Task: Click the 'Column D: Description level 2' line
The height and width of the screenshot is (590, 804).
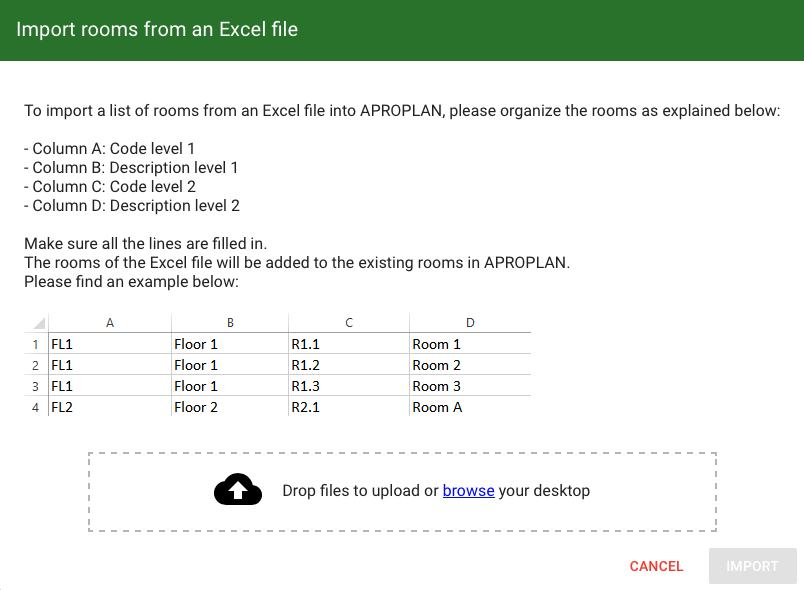Action: [x=132, y=206]
